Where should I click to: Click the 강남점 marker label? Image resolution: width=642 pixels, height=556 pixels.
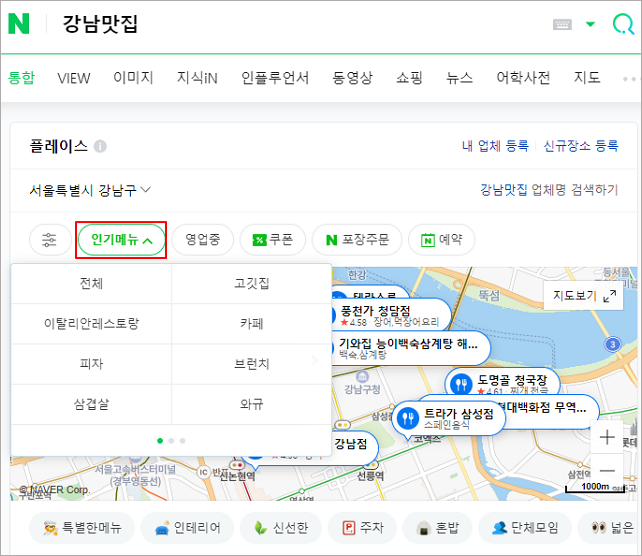click(350, 444)
